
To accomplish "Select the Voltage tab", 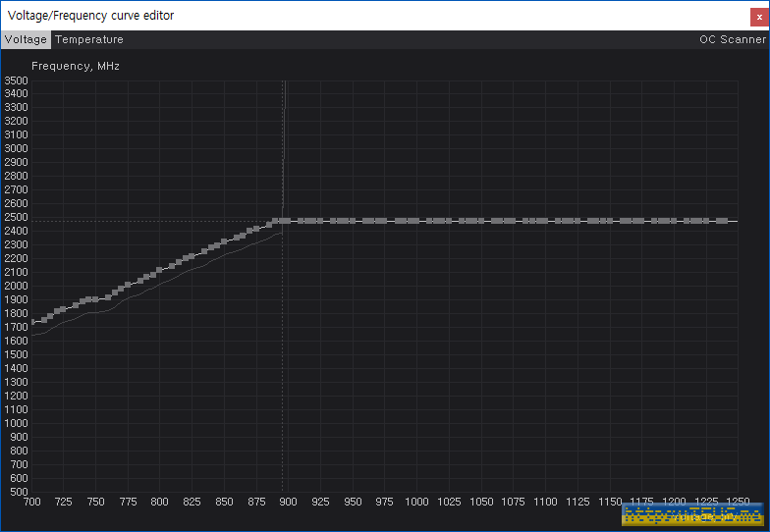I will coord(26,39).
